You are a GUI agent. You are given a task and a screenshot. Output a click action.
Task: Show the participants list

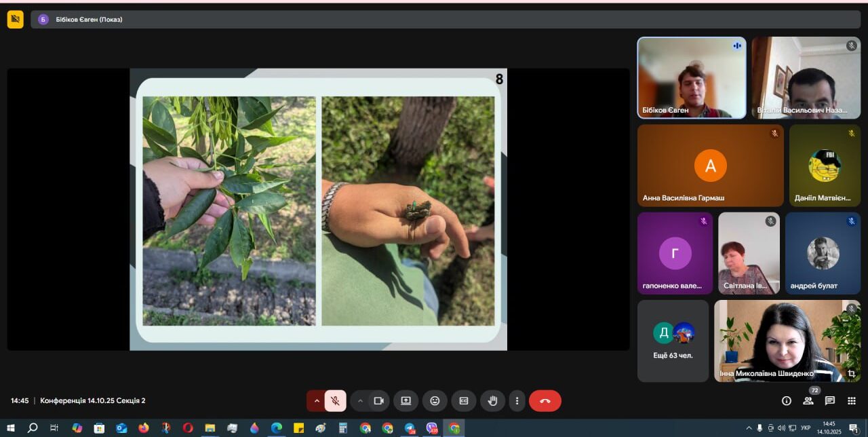coord(808,401)
